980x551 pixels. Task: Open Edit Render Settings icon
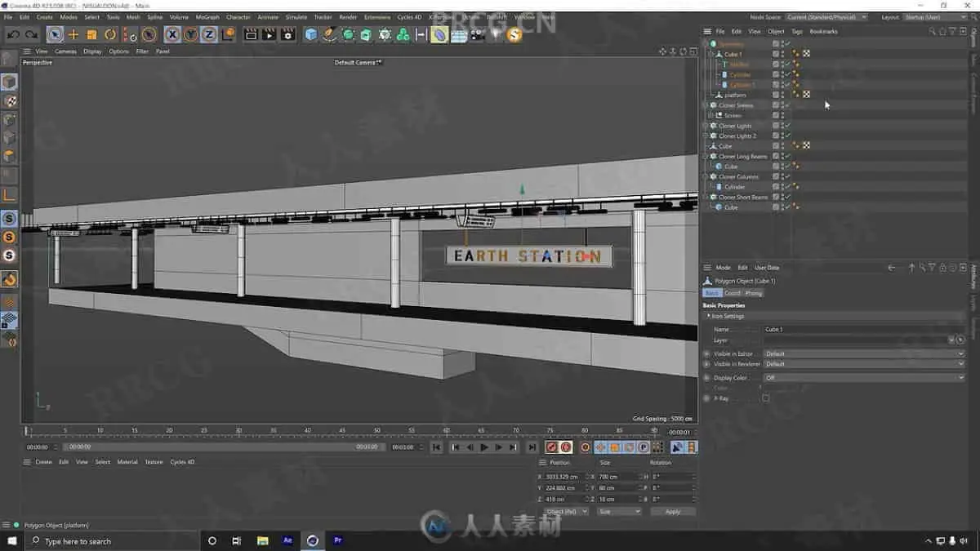287,34
